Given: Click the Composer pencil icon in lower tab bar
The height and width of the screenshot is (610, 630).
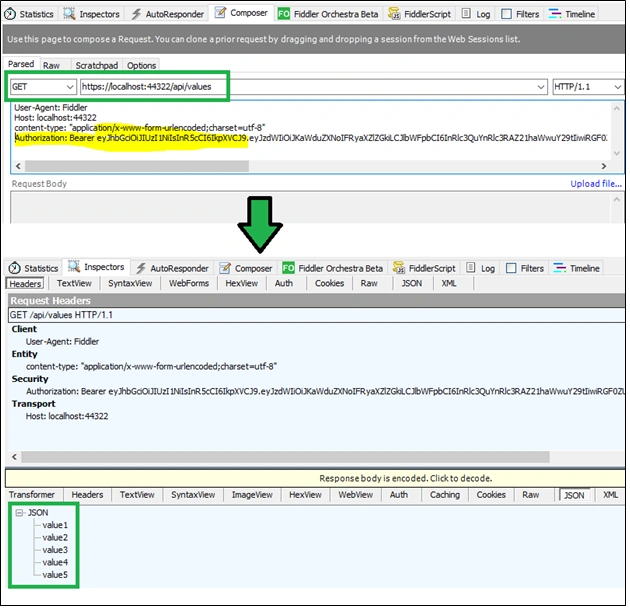Looking at the screenshot, I should click(x=226, y=269).
